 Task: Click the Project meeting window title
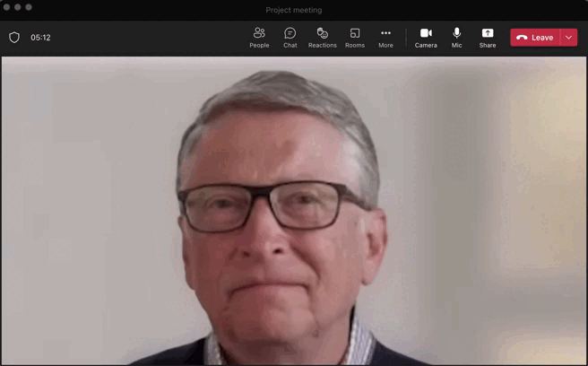294,10
